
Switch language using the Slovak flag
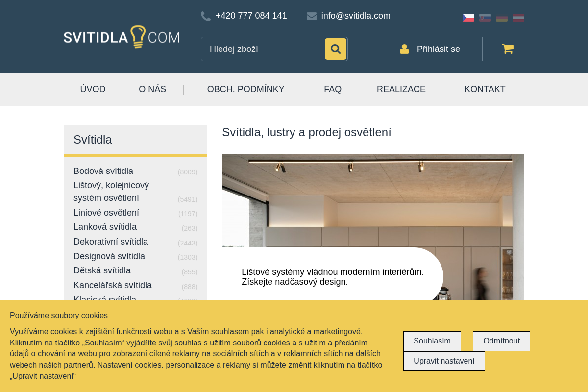(485, 18)
